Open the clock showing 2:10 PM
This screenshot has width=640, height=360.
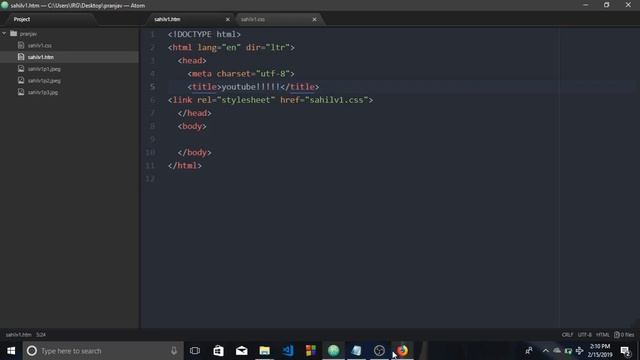tap(600, 351)
